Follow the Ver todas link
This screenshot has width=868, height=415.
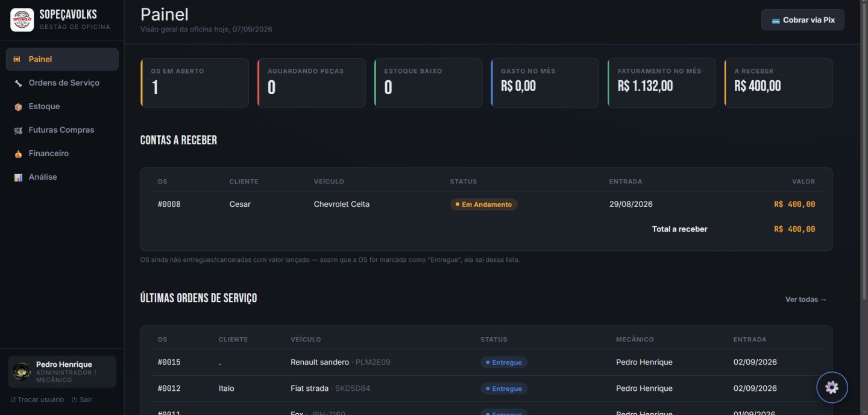pos(806,299)
